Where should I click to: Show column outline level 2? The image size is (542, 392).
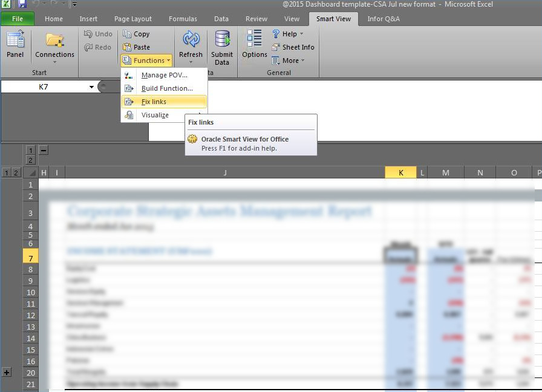[30, 160]
